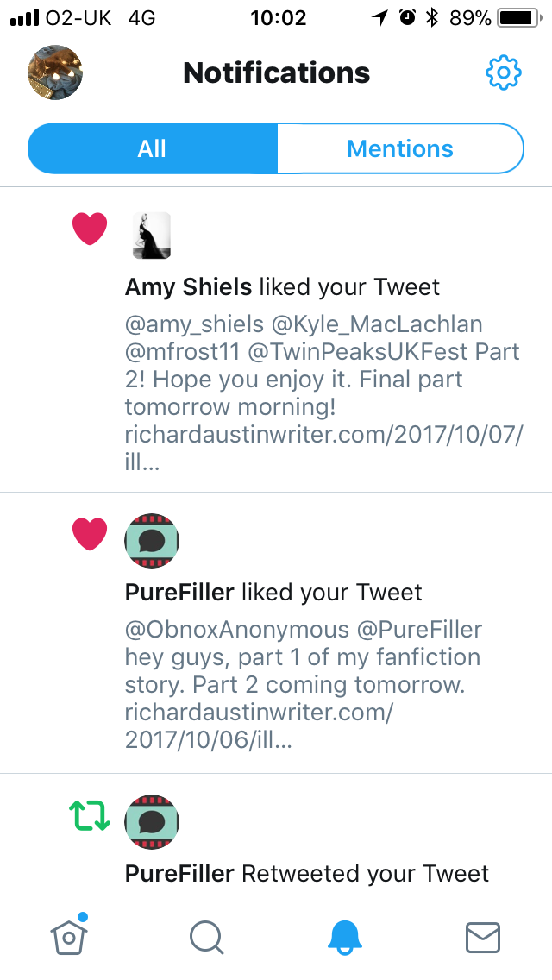
Task: Open Amy Shiels' profile picture
Action: (152, 235)
